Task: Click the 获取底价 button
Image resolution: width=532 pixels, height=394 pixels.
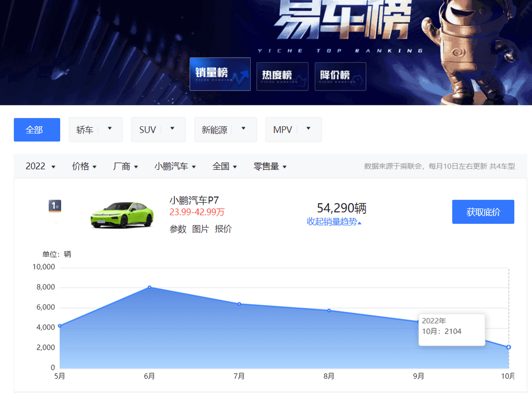Action: tap(483, 212)
